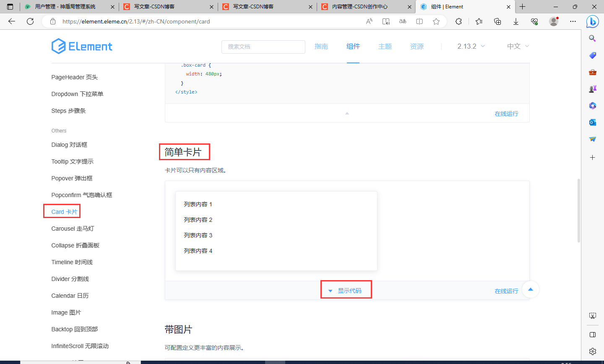Open Carousel 走马灯 sidebar link
Viewport: 604px width, 364px height.
click(x=73, y=229)
